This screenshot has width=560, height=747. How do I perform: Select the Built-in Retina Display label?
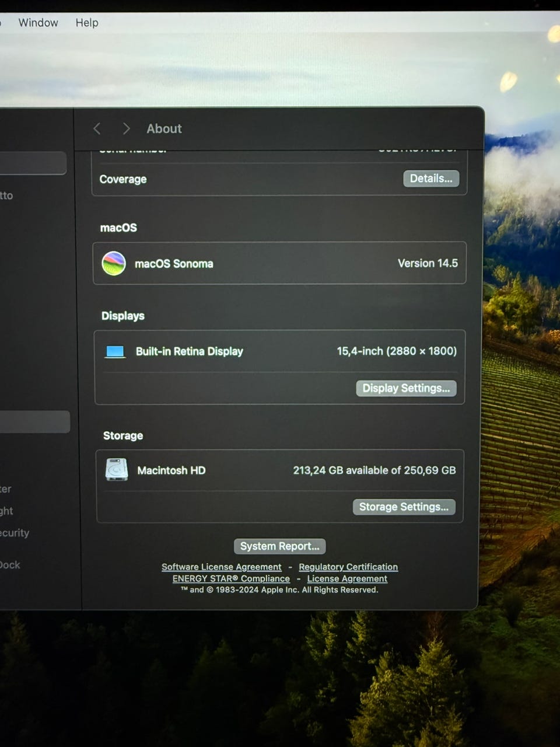click(x=190, y=351)
